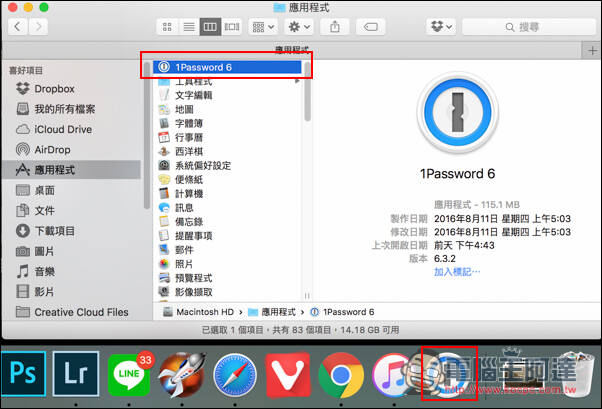The height and width of the screenshot is (409, 602).
Task: Open Chrome from the Dock
Action: point(341,375)
